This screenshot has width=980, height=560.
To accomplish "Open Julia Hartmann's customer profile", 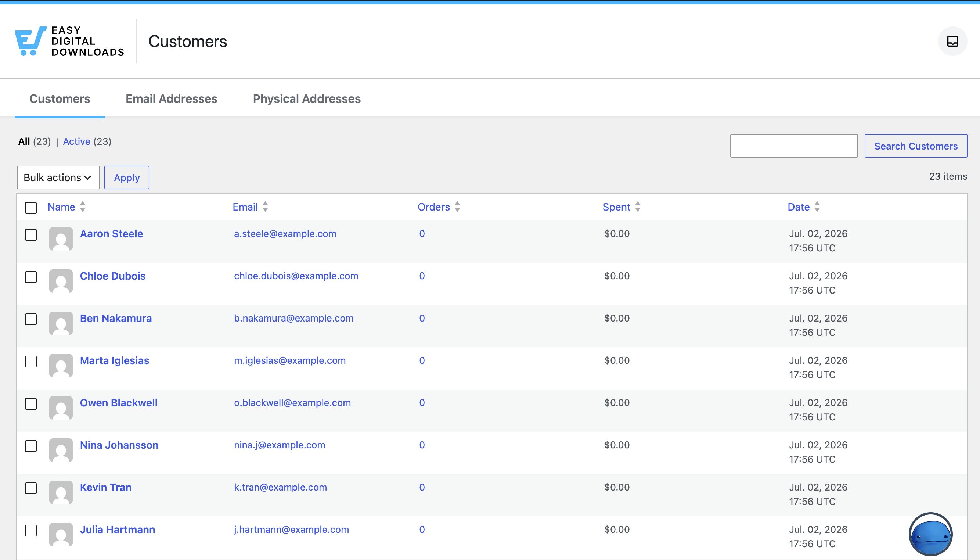I will [118, 530].
